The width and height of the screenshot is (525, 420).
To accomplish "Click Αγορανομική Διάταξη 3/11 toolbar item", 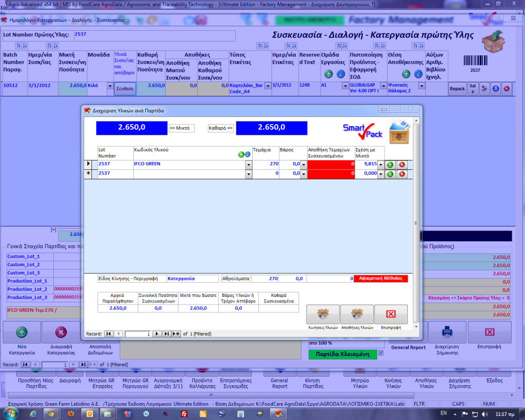I will pos(168,383).
